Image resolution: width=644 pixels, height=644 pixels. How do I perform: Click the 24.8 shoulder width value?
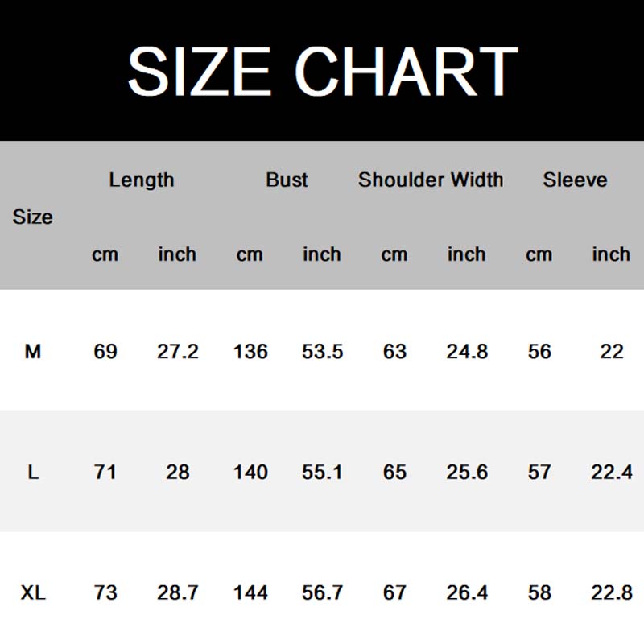(x=467, y=351)
